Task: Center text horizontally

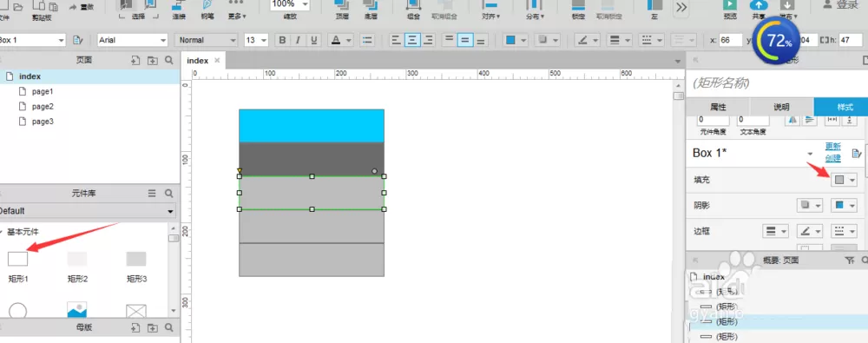Action: [411, 40]
